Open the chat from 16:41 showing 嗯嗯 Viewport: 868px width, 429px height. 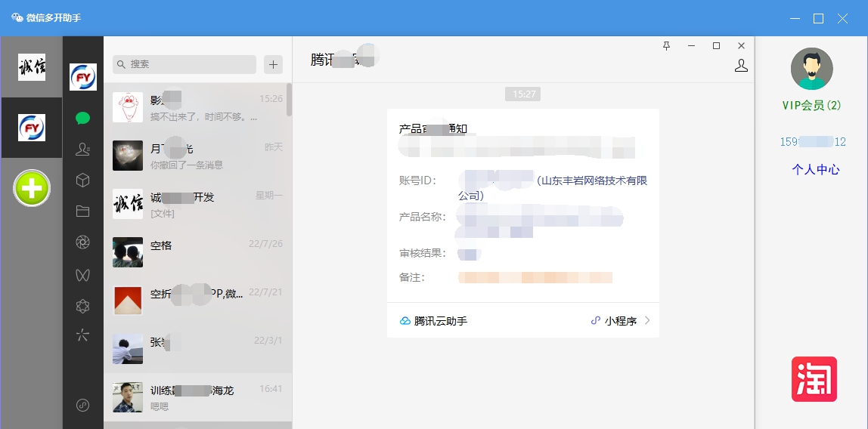(197, 397)
